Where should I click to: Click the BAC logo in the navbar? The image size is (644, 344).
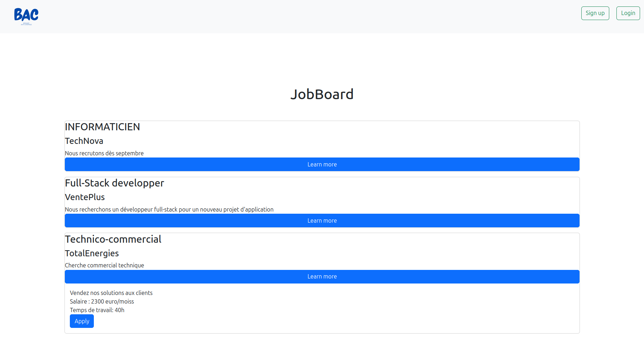(26, 16)
